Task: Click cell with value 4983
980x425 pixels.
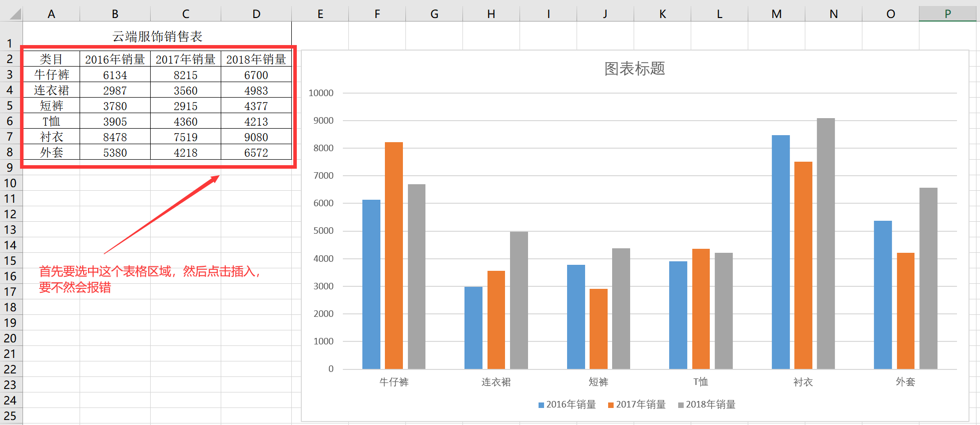Action: (x=256, y=90)
